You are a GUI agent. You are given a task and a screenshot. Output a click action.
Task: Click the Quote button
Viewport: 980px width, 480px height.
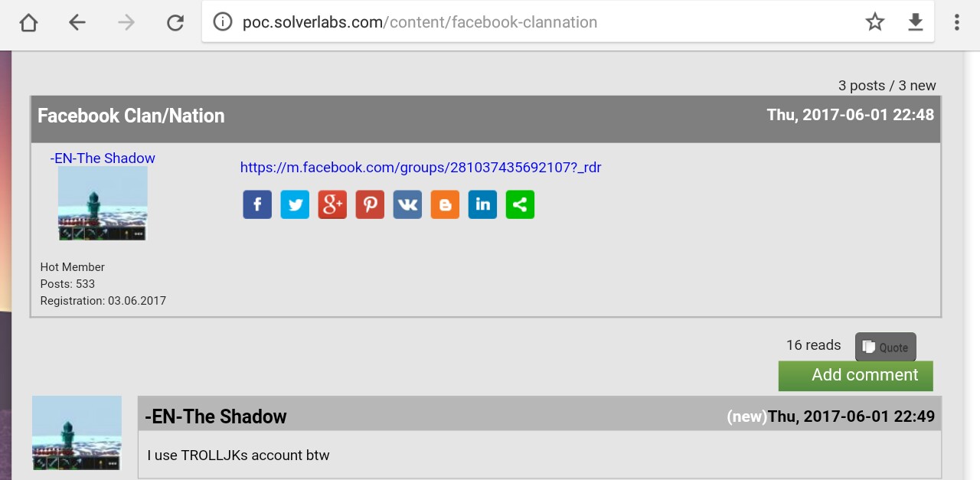pos(886,347)
